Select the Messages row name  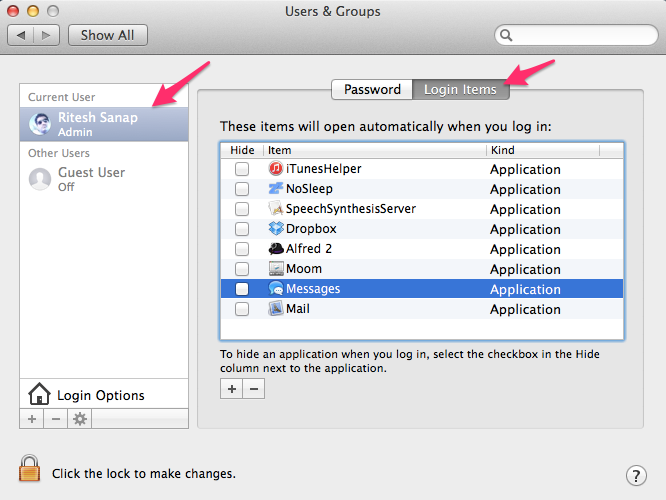pyautogui.click(x=313, y=289)
